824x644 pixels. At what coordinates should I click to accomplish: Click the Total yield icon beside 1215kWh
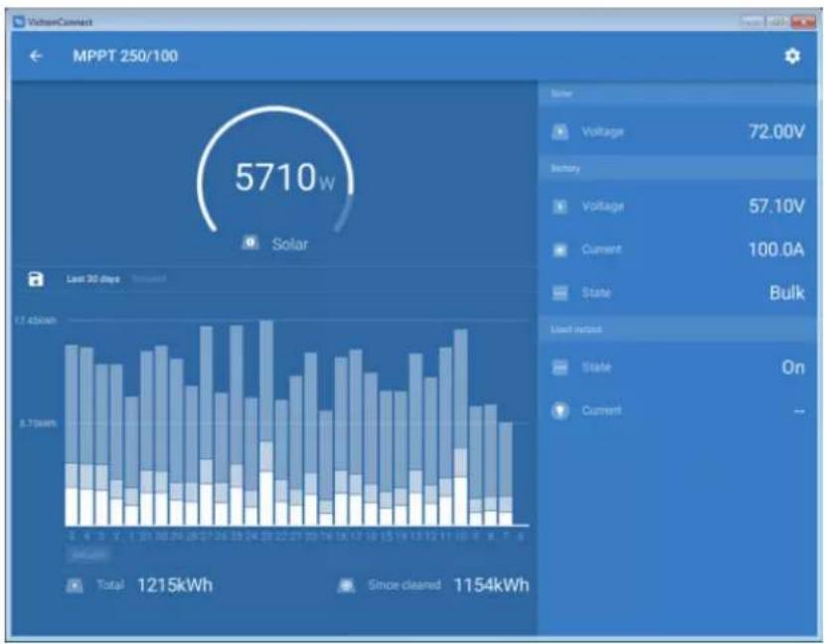75,585
